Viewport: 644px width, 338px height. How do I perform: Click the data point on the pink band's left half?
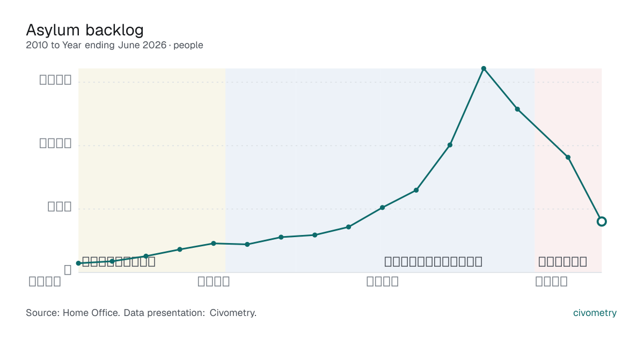[568, 157]
